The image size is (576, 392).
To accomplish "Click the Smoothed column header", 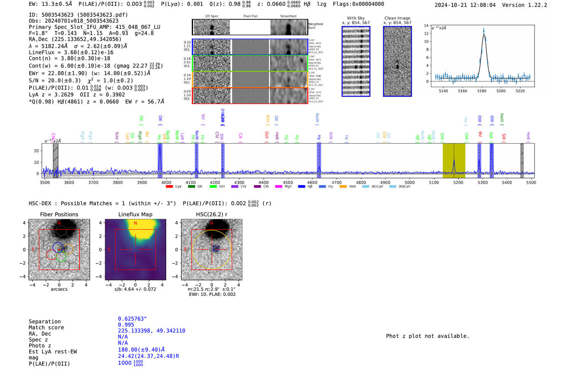I will 288,16.
